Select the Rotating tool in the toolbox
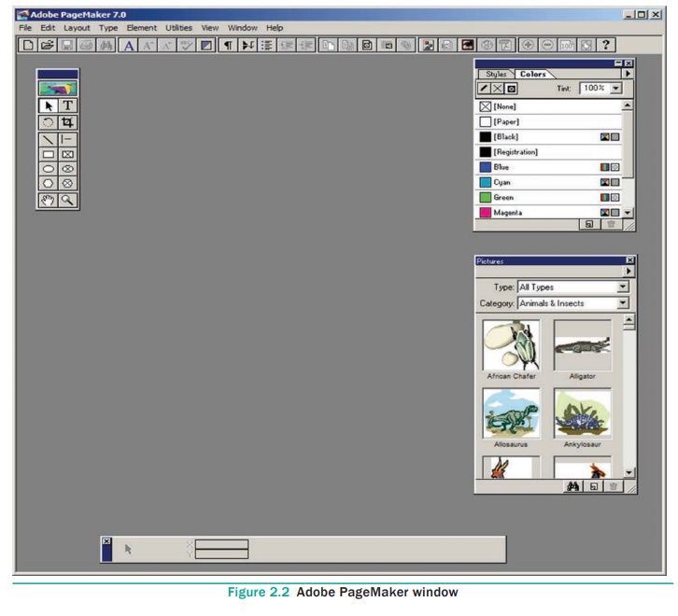This screenshot has height=616, width=678. (48, 122)
